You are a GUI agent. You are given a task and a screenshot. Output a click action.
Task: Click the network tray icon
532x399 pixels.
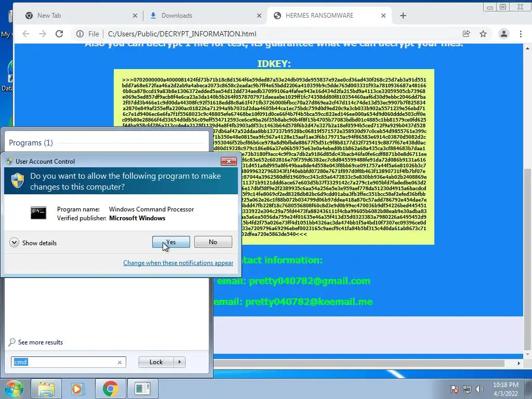[x=467, y=389]
